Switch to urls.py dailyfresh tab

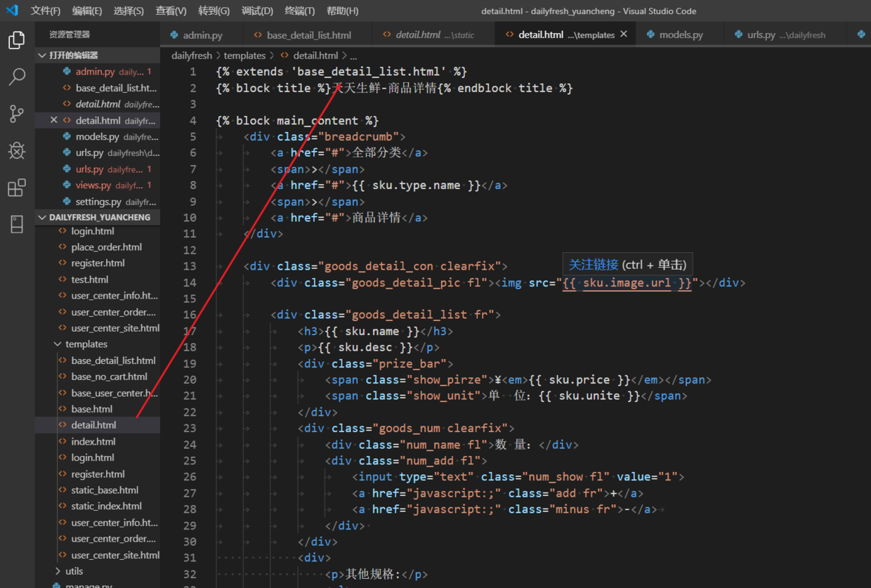(x=785, y=34)
